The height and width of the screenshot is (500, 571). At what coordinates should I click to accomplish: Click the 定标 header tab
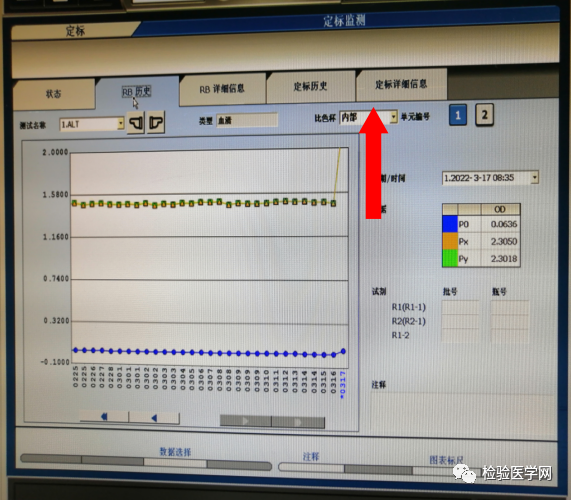pos(75,31)
